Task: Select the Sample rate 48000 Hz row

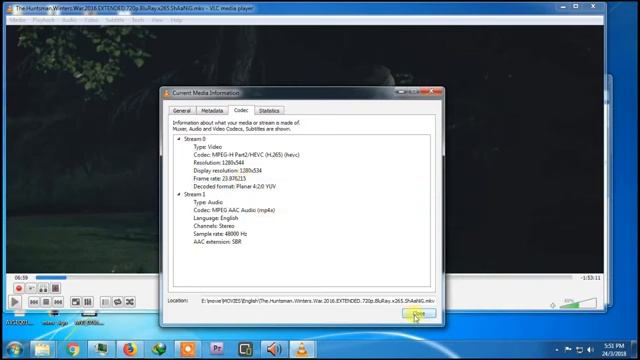Action: pos(220,234)
